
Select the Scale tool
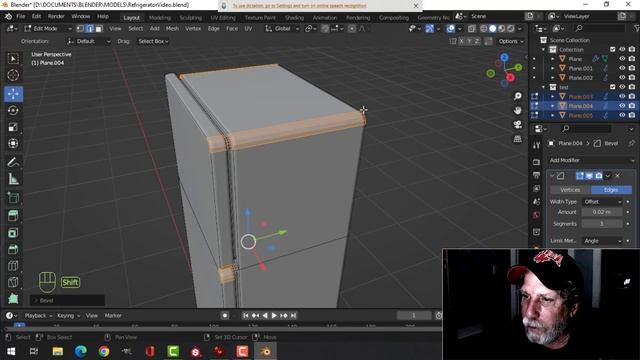coord(13,127)
